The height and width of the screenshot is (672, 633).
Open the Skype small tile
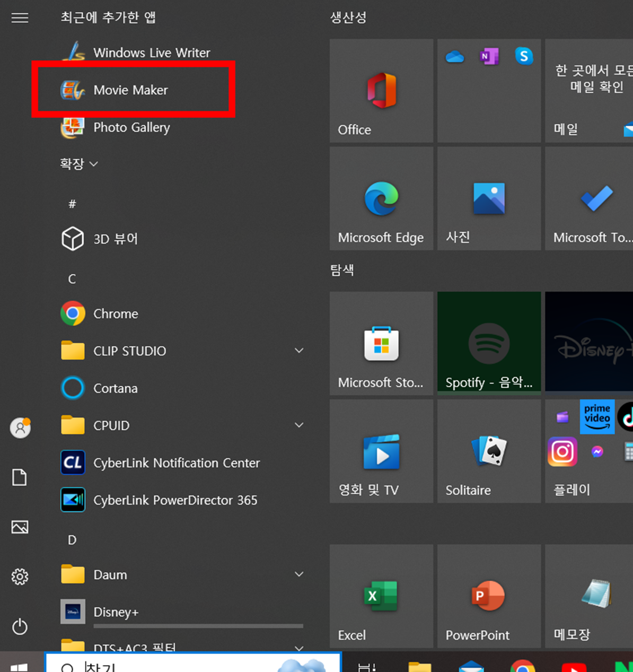524,56
